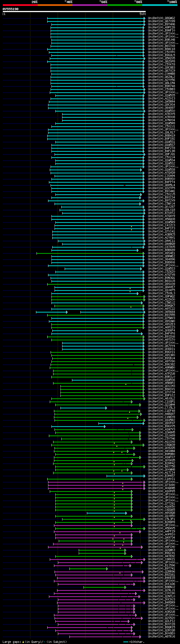Open hit UniRef100_B9T4H6
This screenshot has width=180, height=644.
(x=161, y=24)
